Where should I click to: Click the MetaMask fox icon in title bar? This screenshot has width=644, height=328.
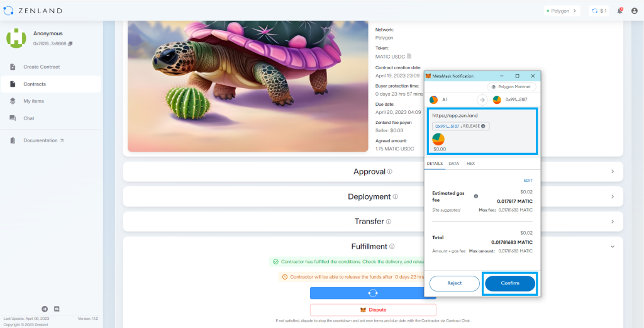(x=428, y=76)
